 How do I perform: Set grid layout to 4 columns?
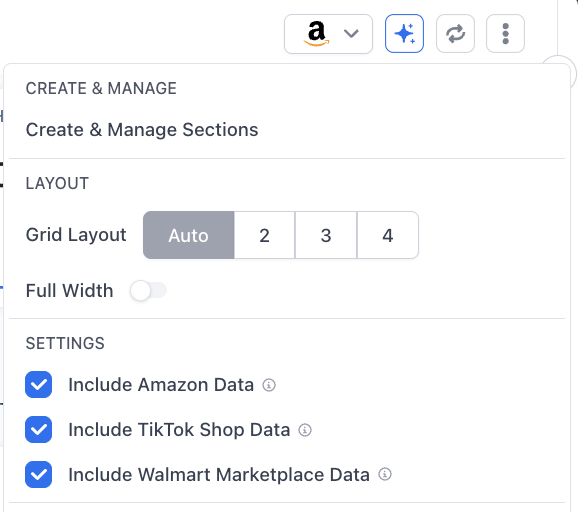387,235
